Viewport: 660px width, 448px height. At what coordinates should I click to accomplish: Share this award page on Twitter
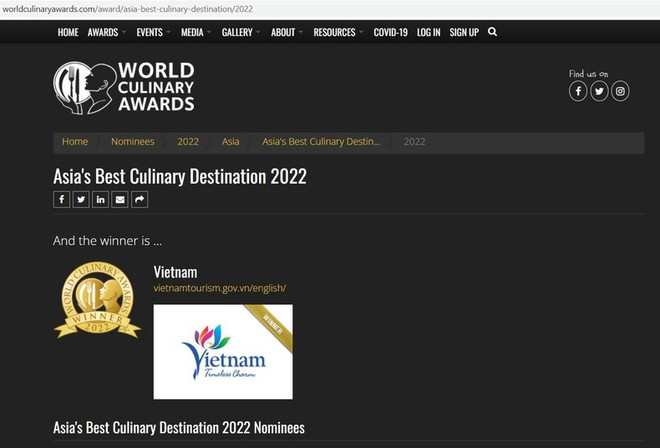point(81,199)
